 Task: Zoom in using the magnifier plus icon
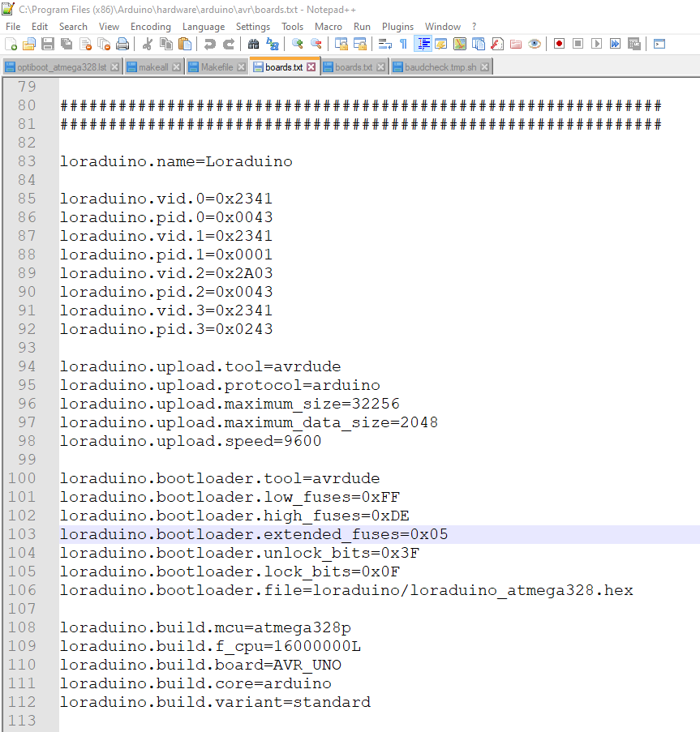click(298, 45)
